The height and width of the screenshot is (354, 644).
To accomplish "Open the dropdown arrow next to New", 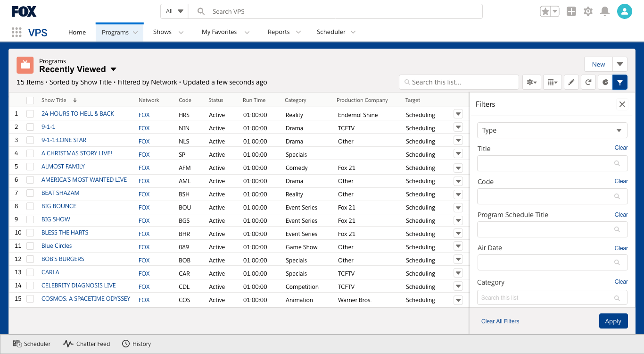I will point(620,64).
